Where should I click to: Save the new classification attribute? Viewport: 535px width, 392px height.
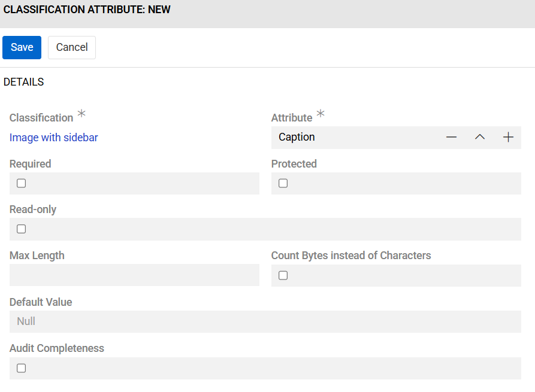22,47
